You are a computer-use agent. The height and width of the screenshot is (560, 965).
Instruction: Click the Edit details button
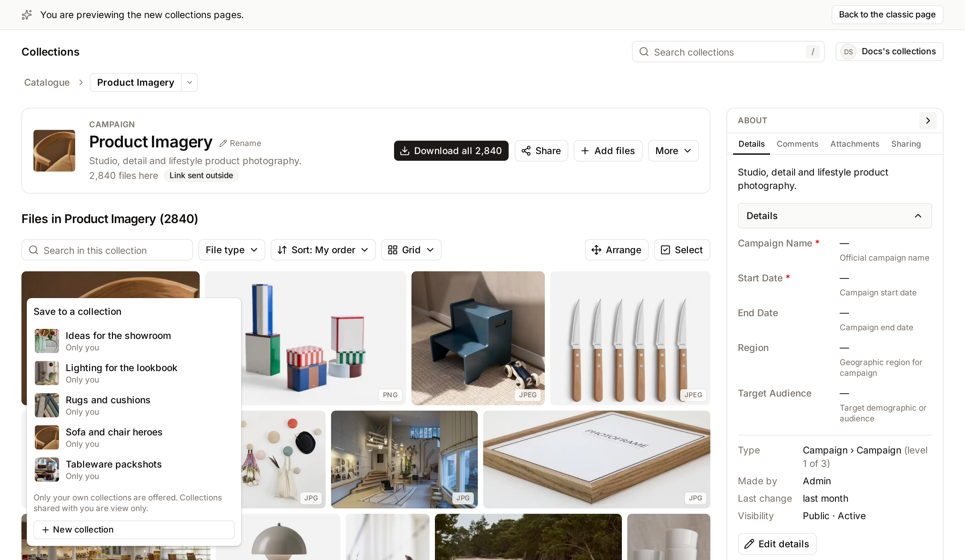pyautogui.click(x=777, y=544)
